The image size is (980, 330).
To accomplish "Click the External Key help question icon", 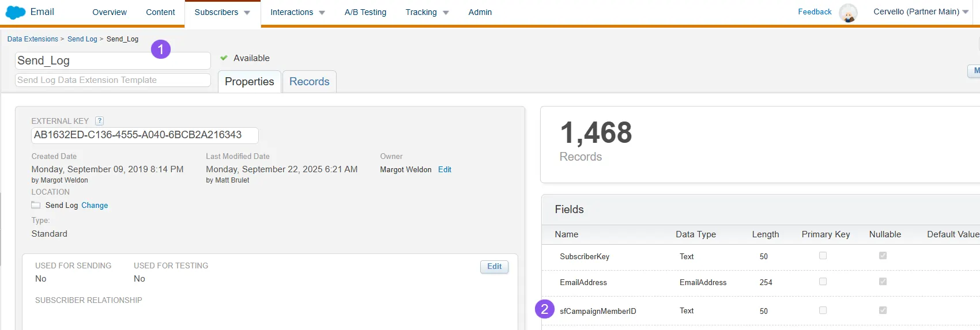I will coord(99,121).
